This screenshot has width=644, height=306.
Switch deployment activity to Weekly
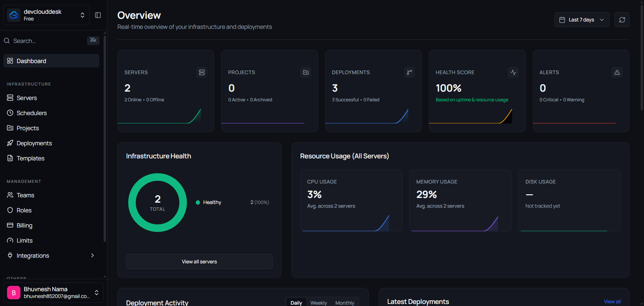[318, 303]
